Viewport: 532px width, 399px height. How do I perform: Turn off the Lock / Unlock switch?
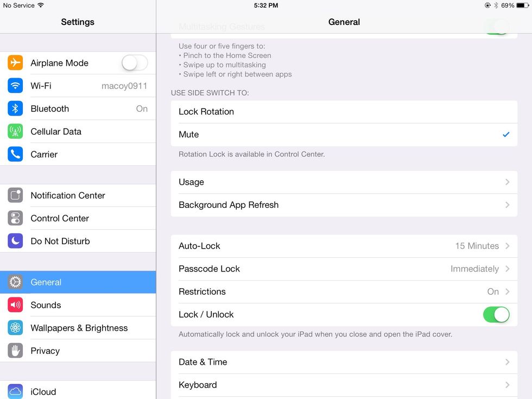[x=496, y=314]
